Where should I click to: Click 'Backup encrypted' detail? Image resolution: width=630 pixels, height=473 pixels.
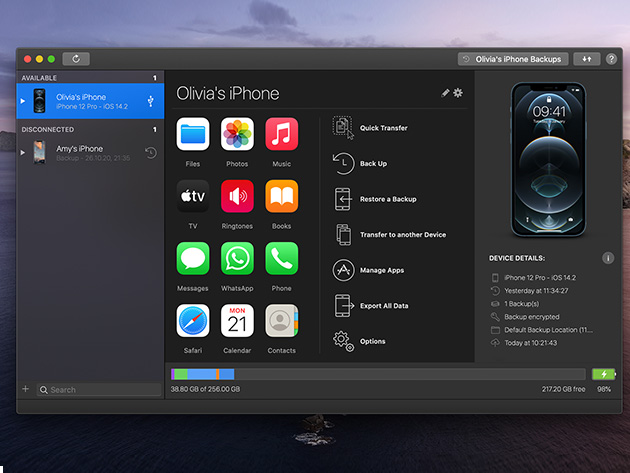click(532, 317)
